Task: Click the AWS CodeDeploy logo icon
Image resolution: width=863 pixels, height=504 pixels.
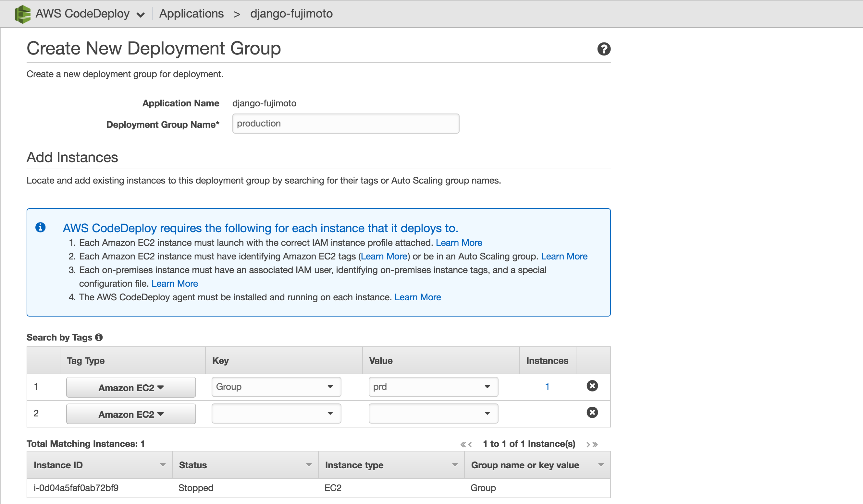Action: tap(23, 14)
